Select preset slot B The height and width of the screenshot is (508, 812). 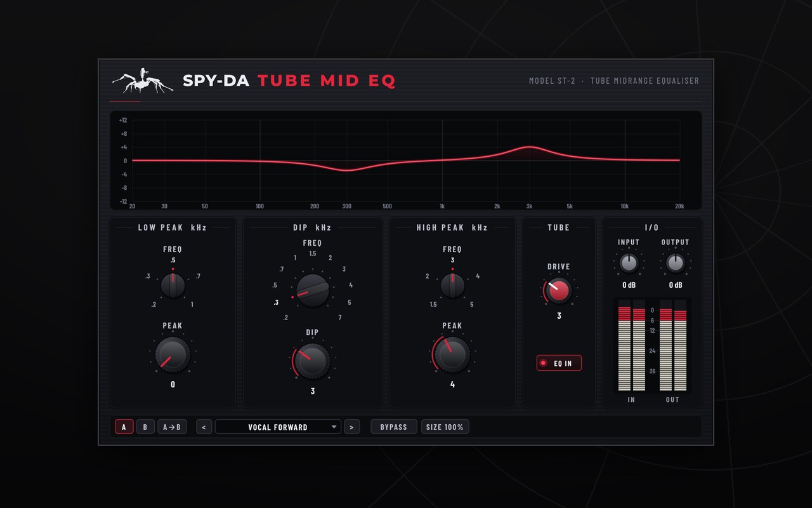tap(145, 427)
